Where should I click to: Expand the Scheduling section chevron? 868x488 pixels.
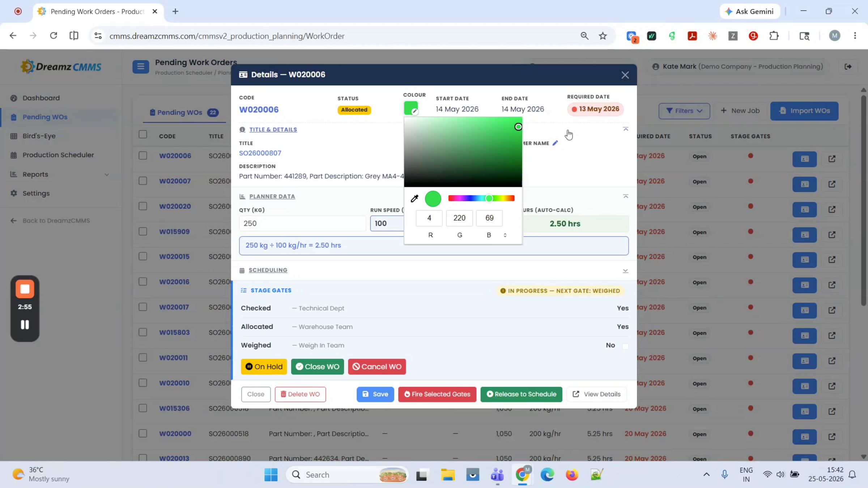pyautogui.click(x=625, y=271)
